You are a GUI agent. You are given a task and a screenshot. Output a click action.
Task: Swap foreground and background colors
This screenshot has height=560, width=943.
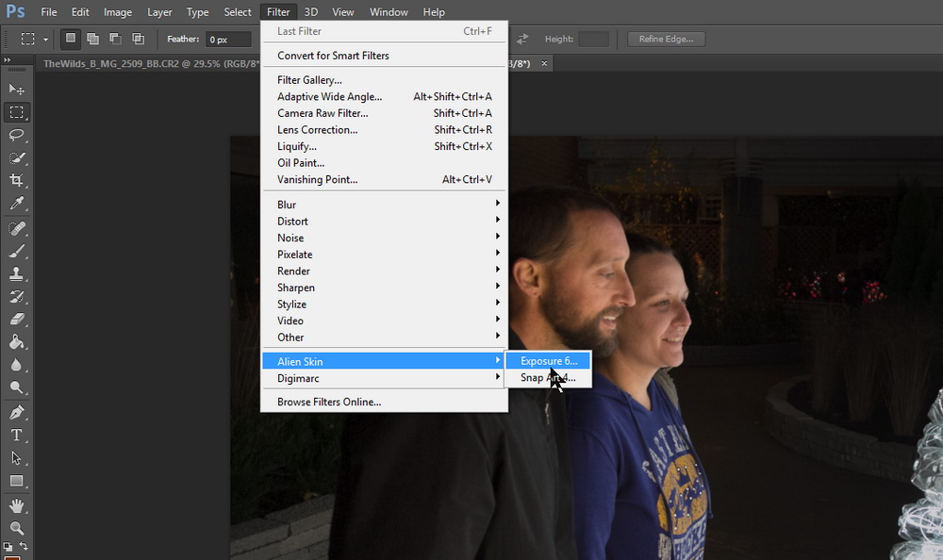24,547
